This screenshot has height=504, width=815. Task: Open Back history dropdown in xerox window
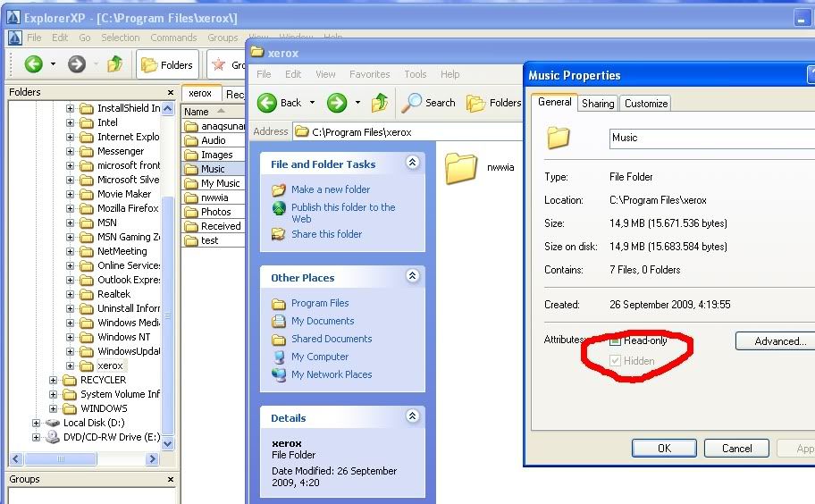coord(313,103)
